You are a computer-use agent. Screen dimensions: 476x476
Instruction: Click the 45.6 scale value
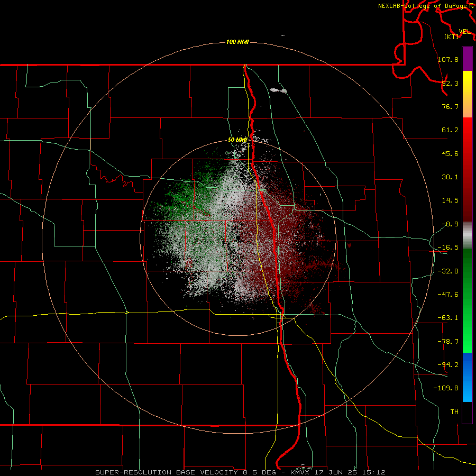pyautogui.click(x=450, y=153)
